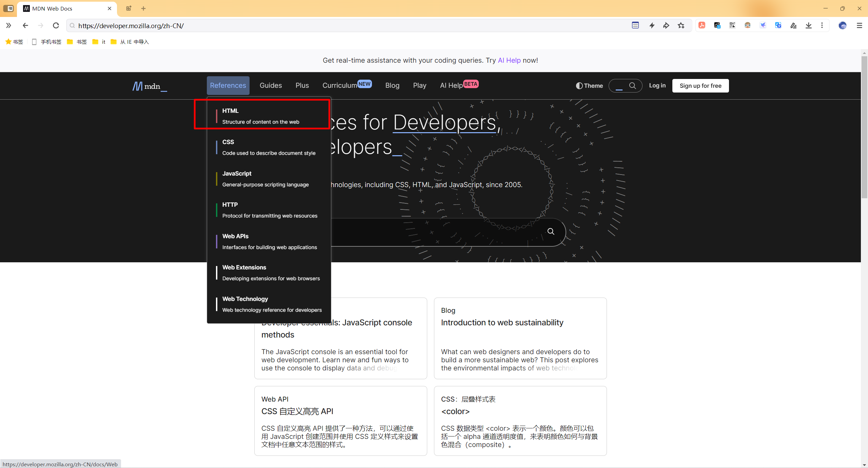Click the page vertical scrollbar thumb

point(864,127)
